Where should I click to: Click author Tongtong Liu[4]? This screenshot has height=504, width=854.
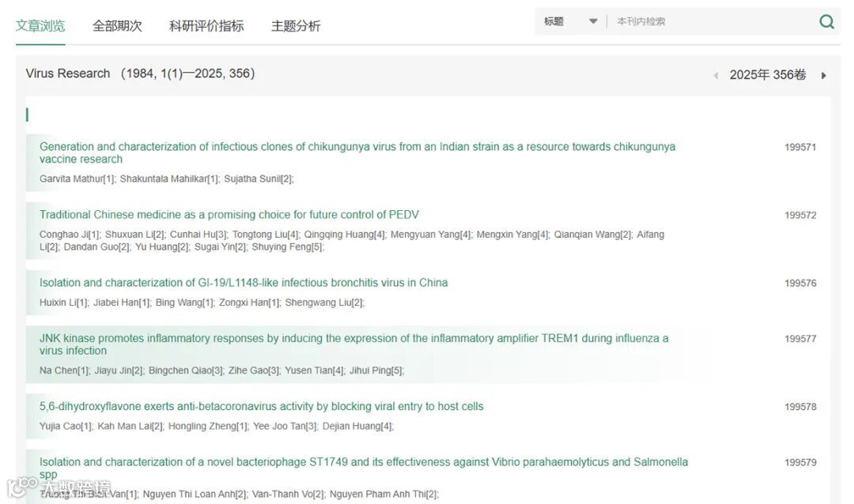[265, 235]
